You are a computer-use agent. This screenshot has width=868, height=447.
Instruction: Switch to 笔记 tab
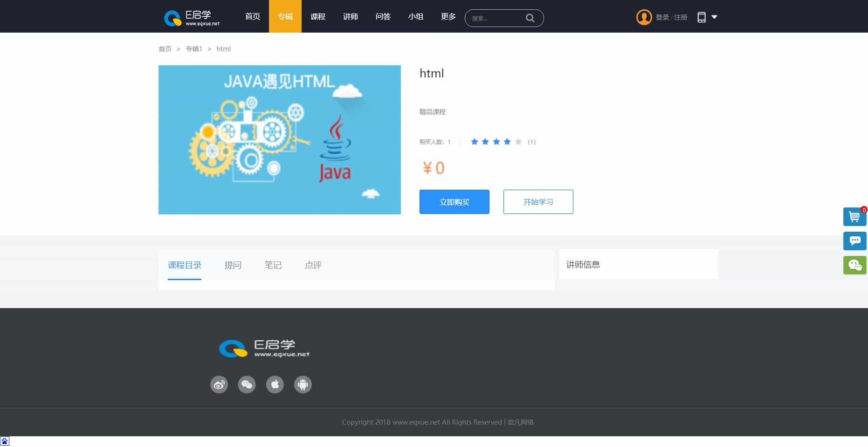pos(273,265)
